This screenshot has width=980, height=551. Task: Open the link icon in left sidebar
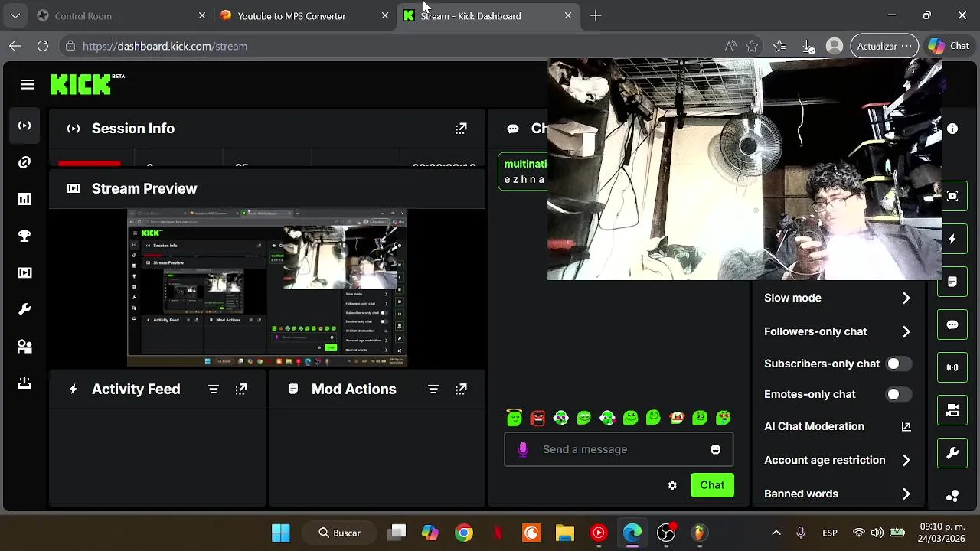click(24, 162)
